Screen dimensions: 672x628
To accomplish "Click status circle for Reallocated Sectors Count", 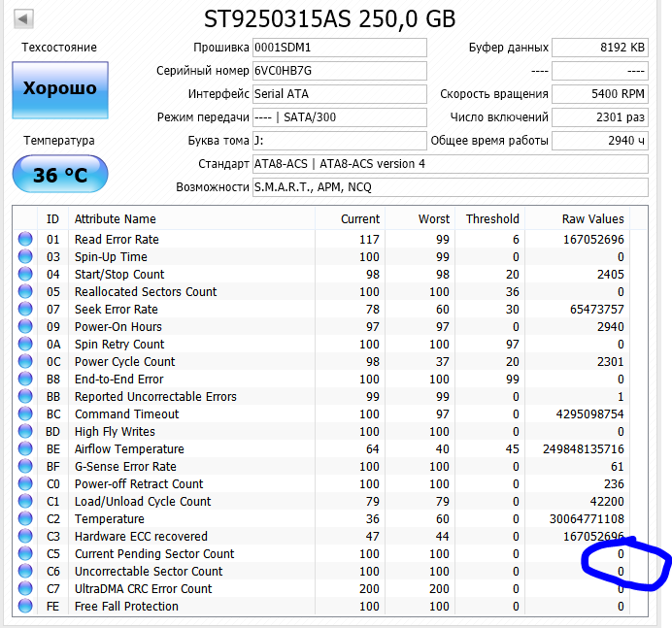I will [25, 292].
